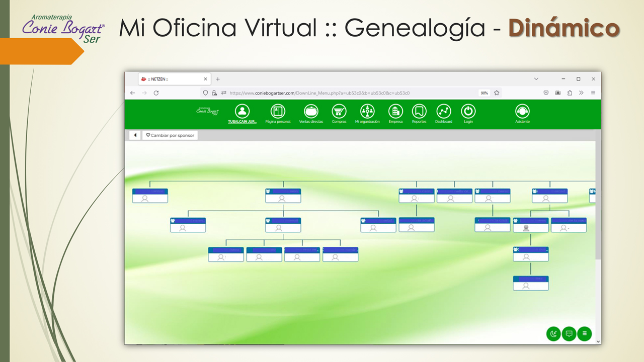The height and width of the screenshot is (362, 644).
Task: Click scrollbar down arrow at page bottom
Action: tap(598, 341)
